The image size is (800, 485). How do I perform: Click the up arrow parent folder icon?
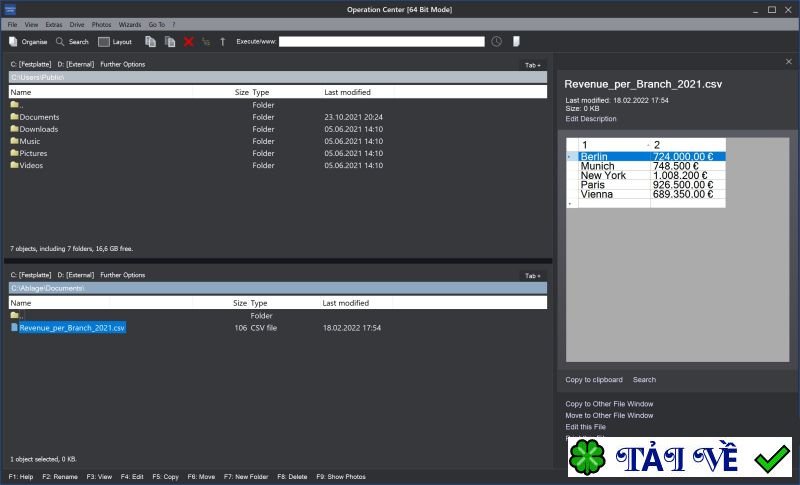coord(222,42)
